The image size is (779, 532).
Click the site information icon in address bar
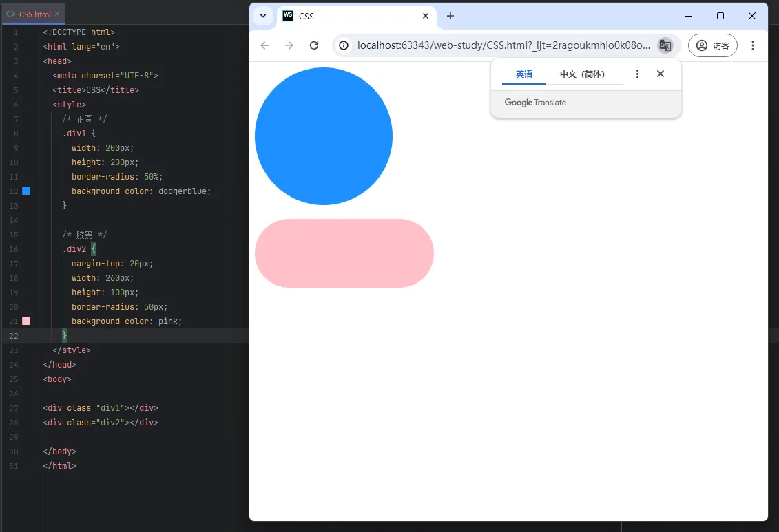[x=344, y=45]
